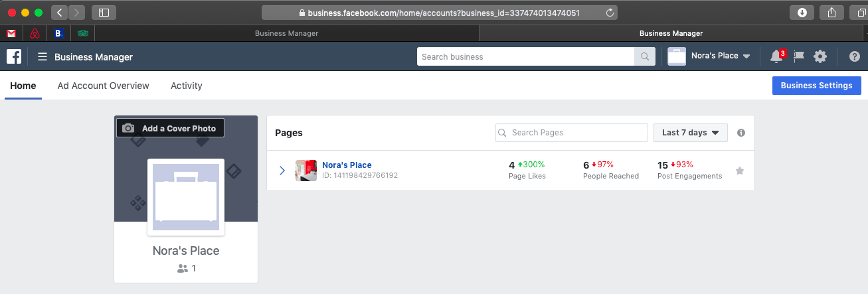Click the help question mark icon

[x=854, y=56]
